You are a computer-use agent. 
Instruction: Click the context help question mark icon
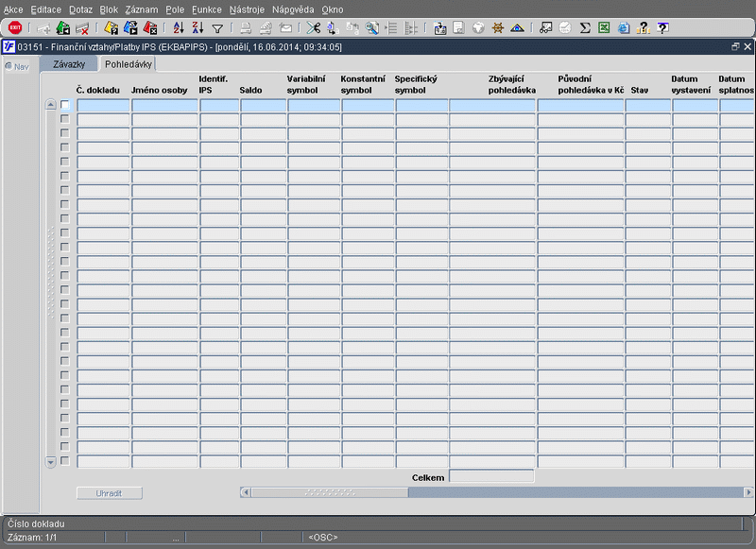coord(663,28)
